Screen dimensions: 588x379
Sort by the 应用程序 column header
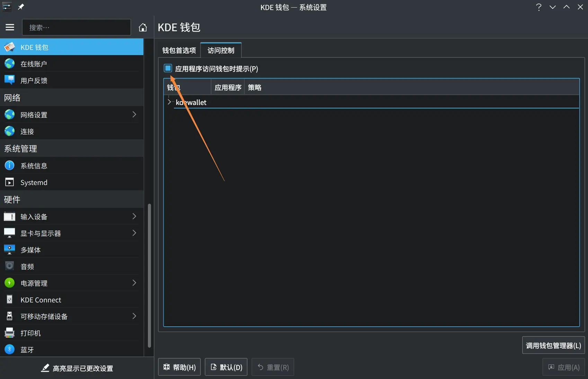point(228,87)
